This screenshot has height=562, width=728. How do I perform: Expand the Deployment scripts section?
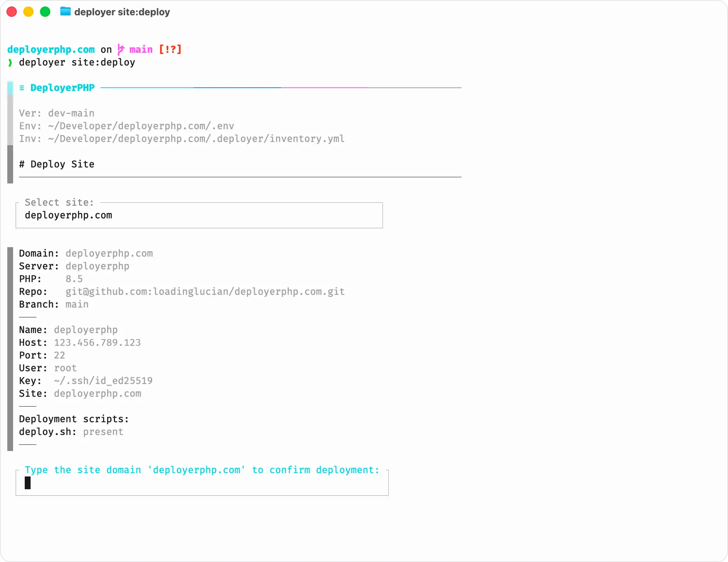74,419
